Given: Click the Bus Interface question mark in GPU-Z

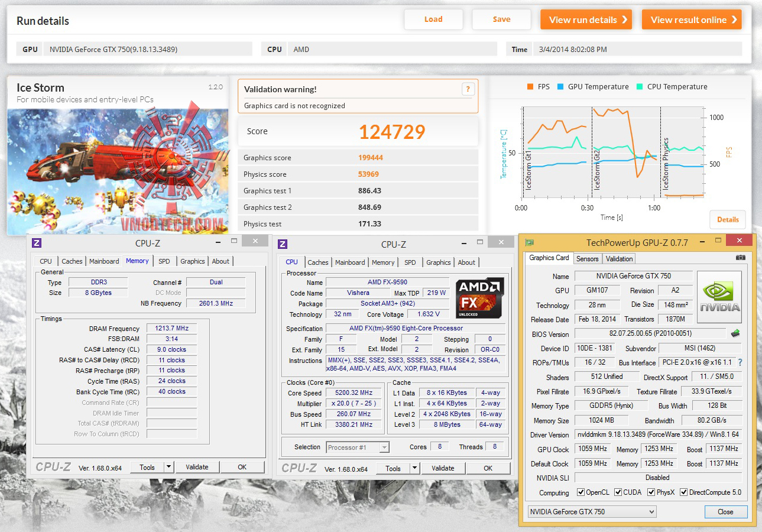Looking at the screenshot, I should 740,362.
